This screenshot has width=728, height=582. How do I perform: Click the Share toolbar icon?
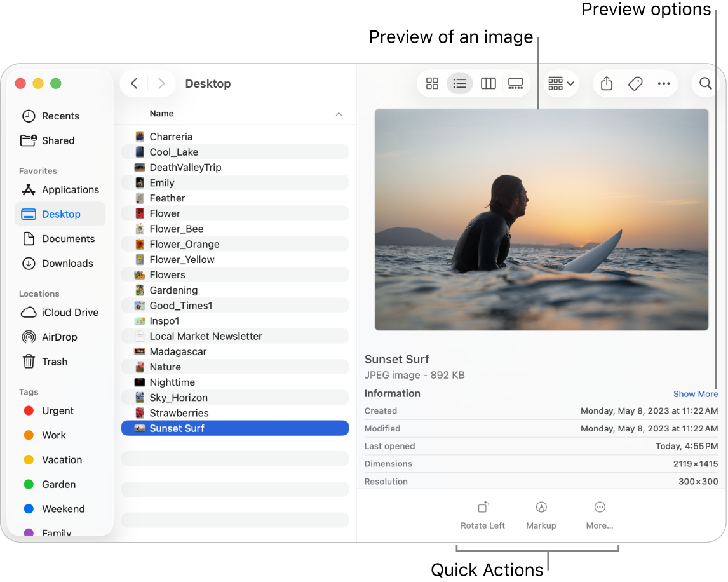coord(607,84)
